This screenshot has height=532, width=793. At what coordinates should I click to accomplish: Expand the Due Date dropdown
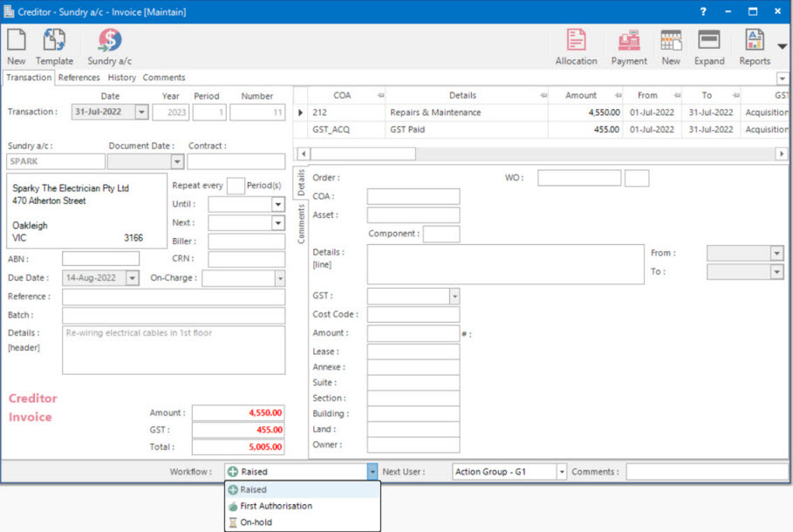pos(132,278)
